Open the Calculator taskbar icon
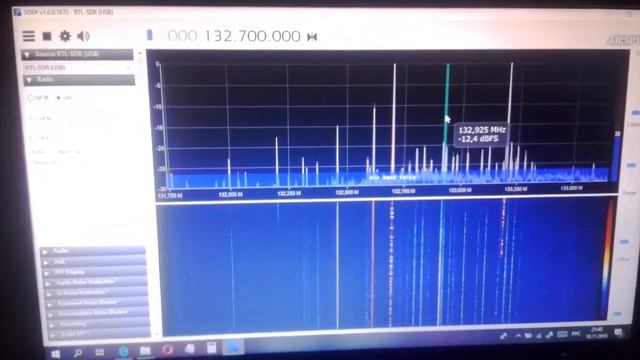The image size is (640, 360). click(x=211, y=348)
